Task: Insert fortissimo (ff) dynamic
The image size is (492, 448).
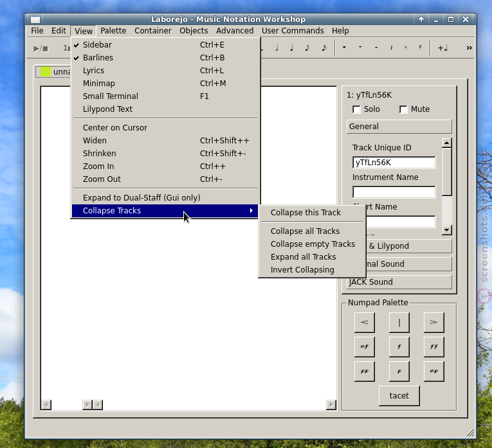Action: pos(434,346)
